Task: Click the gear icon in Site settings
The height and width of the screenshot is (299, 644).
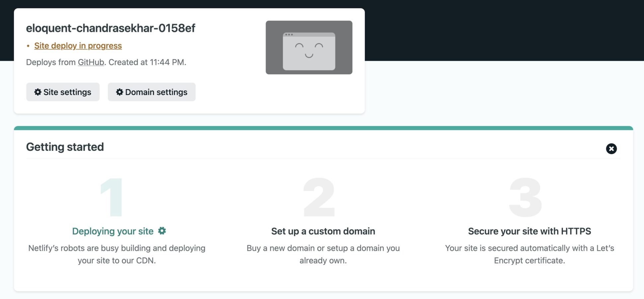Action: [38, 92]
